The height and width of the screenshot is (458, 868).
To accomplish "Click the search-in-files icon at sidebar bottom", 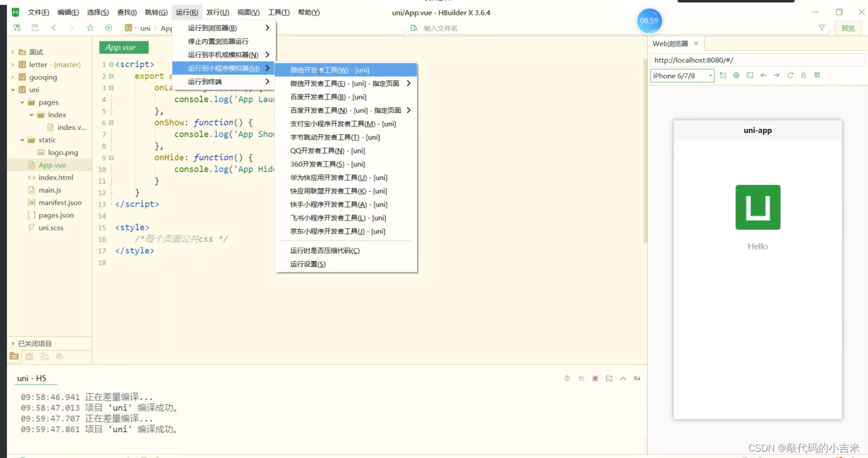I will click(x=45, y=356).
